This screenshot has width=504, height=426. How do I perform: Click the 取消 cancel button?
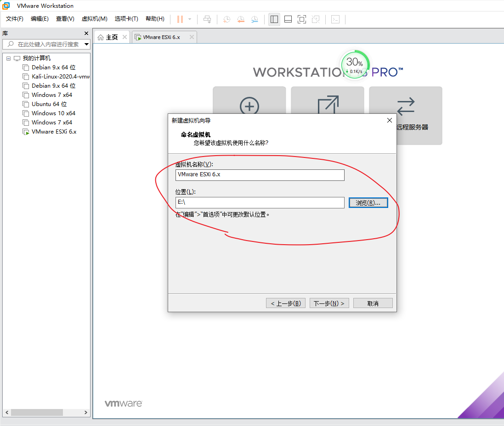click(373, 303)
